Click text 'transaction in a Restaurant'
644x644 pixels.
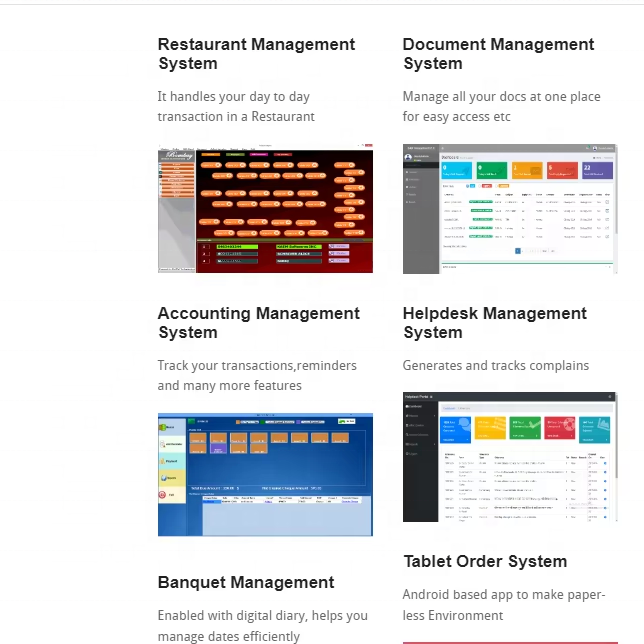tap(236, 117)
